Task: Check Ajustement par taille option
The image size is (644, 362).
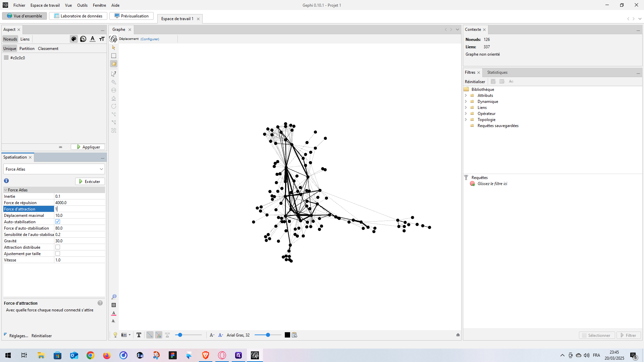Action: pyautogui.click(x=58, y=253)
